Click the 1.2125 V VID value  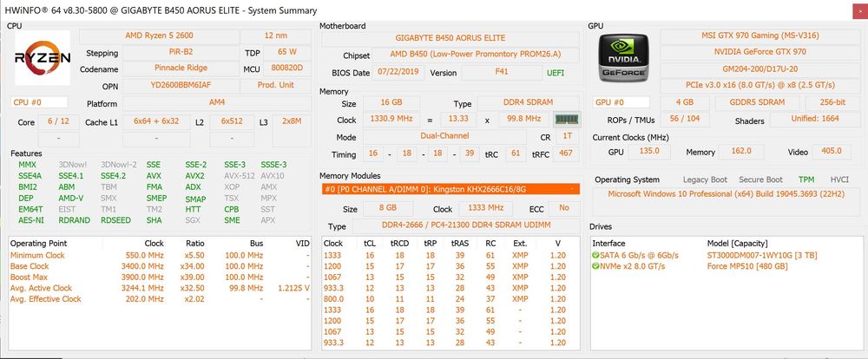tap(293, 288)
